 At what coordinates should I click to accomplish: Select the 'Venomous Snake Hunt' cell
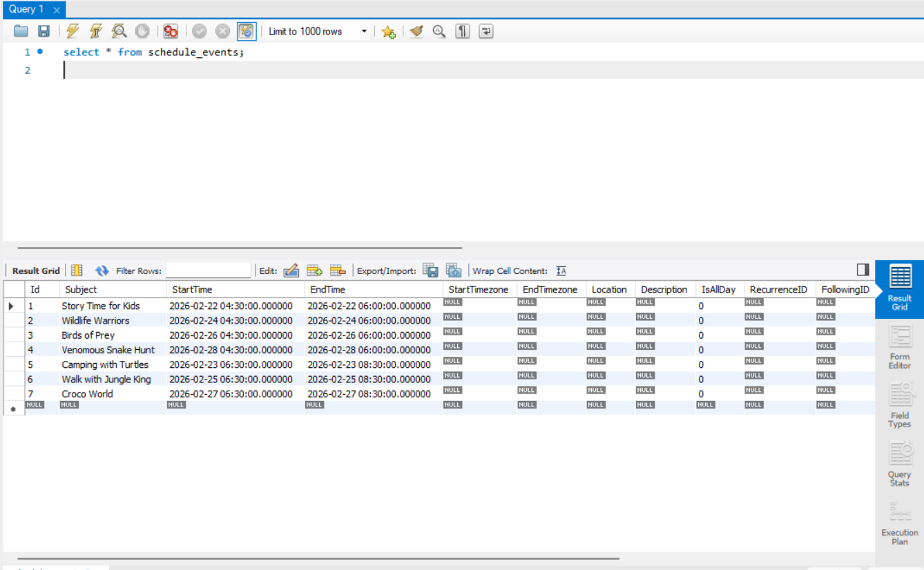tap(113, 350)
